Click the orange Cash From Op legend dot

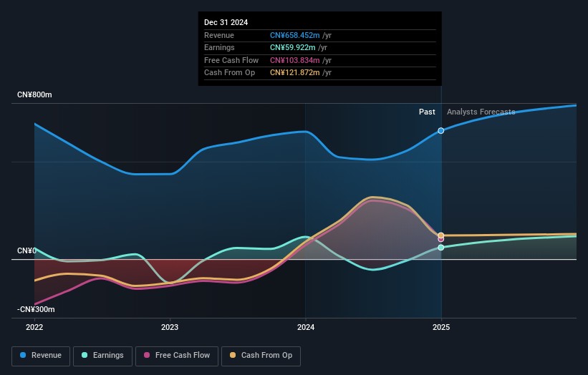233,355
